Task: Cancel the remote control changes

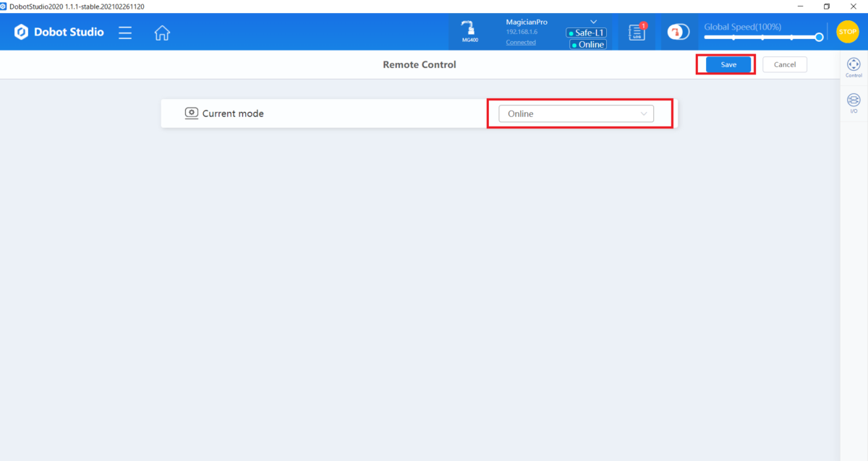Action: point(785,64)
